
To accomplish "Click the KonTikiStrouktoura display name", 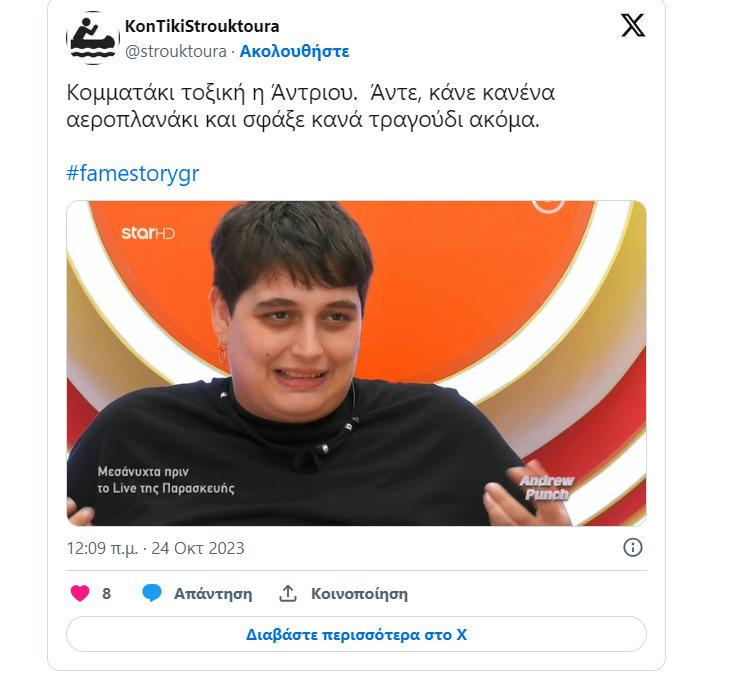I will [x=202, y=27].
